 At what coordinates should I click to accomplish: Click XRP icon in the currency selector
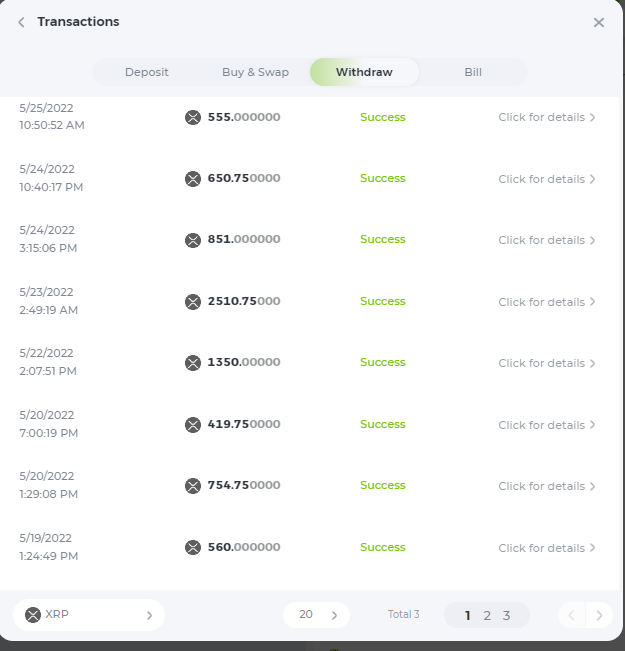[33, 614]
